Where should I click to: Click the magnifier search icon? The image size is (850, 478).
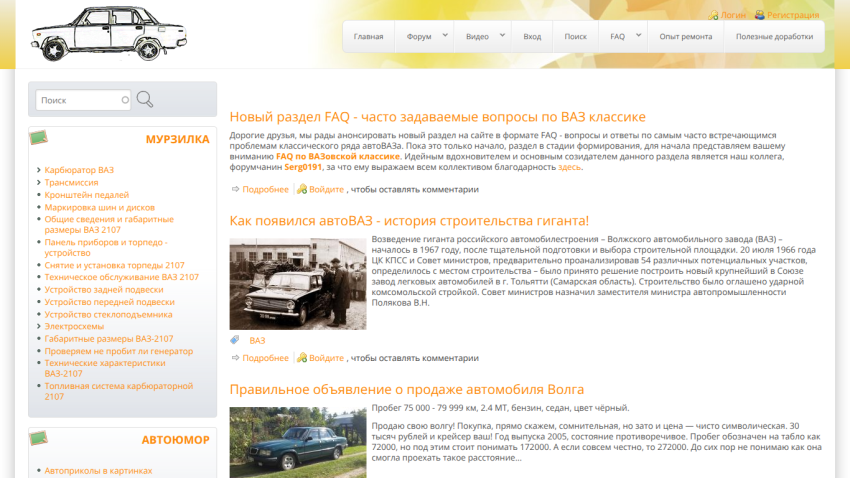tap(145, 99)
